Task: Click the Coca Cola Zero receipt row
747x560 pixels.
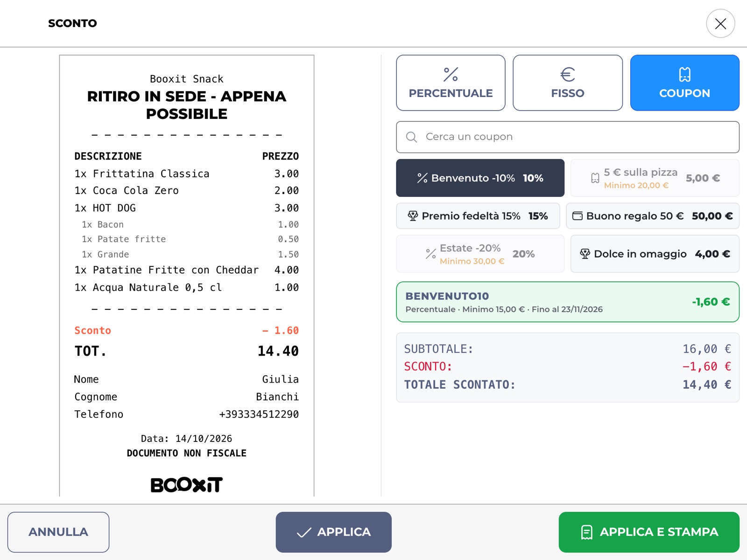Action: click(x=187, y=190)
